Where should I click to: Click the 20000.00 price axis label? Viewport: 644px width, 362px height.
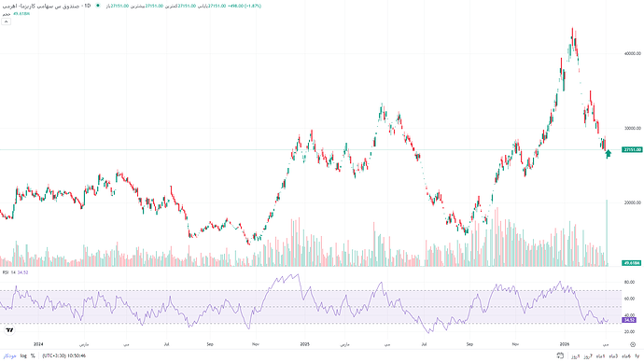pyautogui.click(x=634, y=202)
